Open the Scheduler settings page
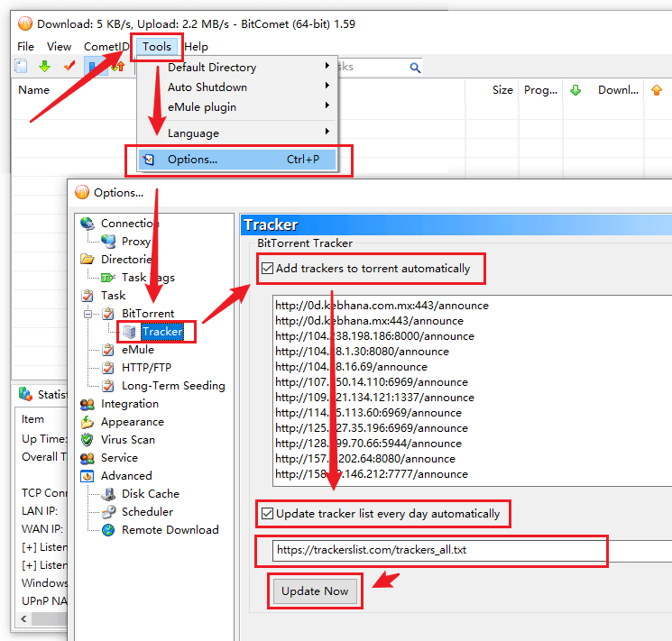This screenshot has width=672, height=641. click(x=147, y=512)
